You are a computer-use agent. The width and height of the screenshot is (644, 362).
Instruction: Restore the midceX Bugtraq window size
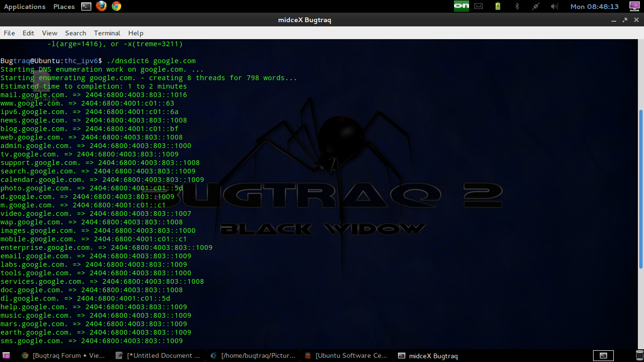point(626,20)
